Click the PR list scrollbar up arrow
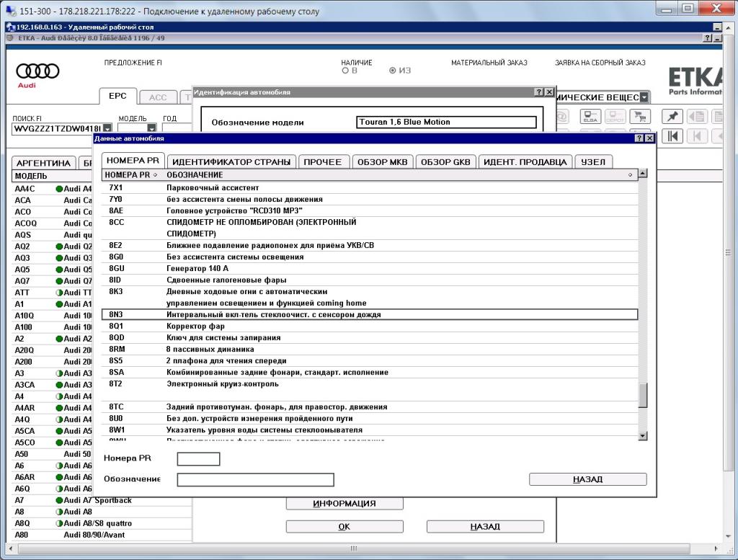 (x=643, y=173)
